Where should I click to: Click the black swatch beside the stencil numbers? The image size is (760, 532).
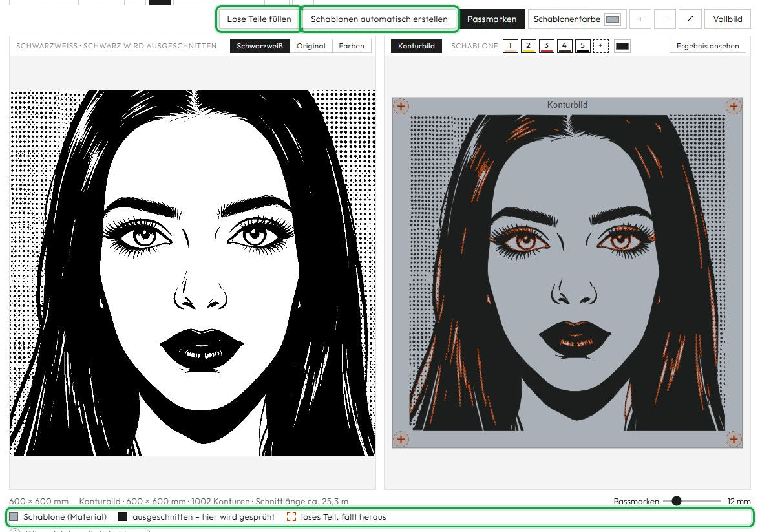(x=622, y=46)
